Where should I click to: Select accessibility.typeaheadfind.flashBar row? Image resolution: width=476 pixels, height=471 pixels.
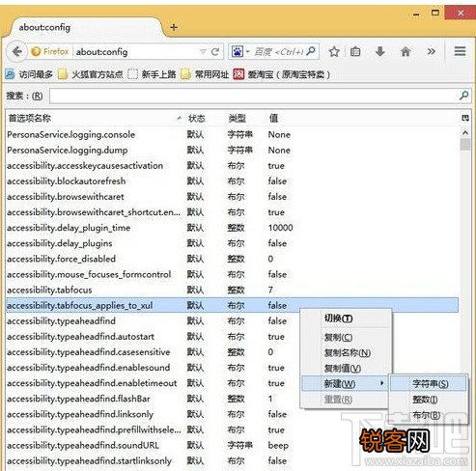tap(153, 399)
